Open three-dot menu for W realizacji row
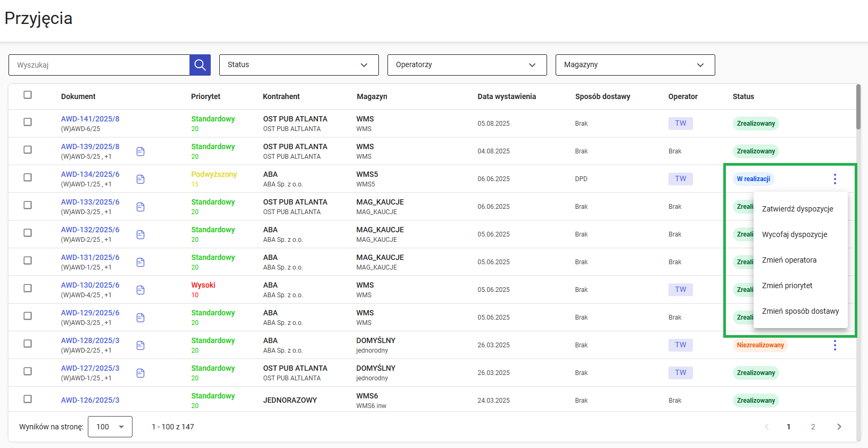Image resolution: width=868 pixels, height=448 pixels. coord(834,179)
